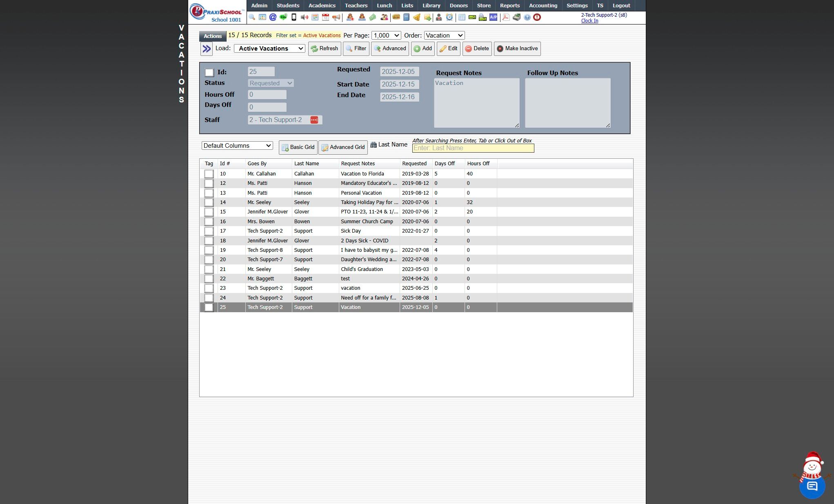The image size is (834, 504).
Task: Click the mobile phone icon
Action: click(x=294, y=17)
